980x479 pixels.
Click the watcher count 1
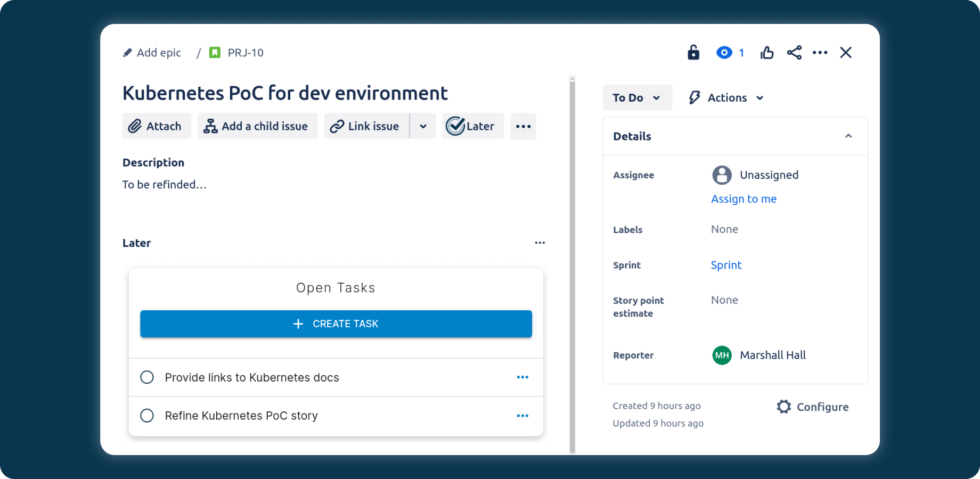[741, 53]
